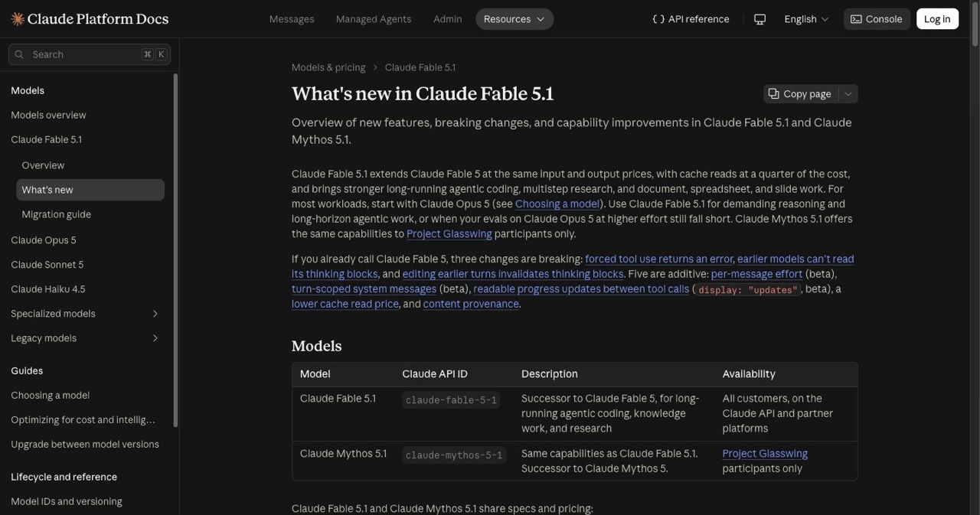Open Choosing a model sidebar guide
The height and width of the screenshot is (515, 980).
pos(51,396)
